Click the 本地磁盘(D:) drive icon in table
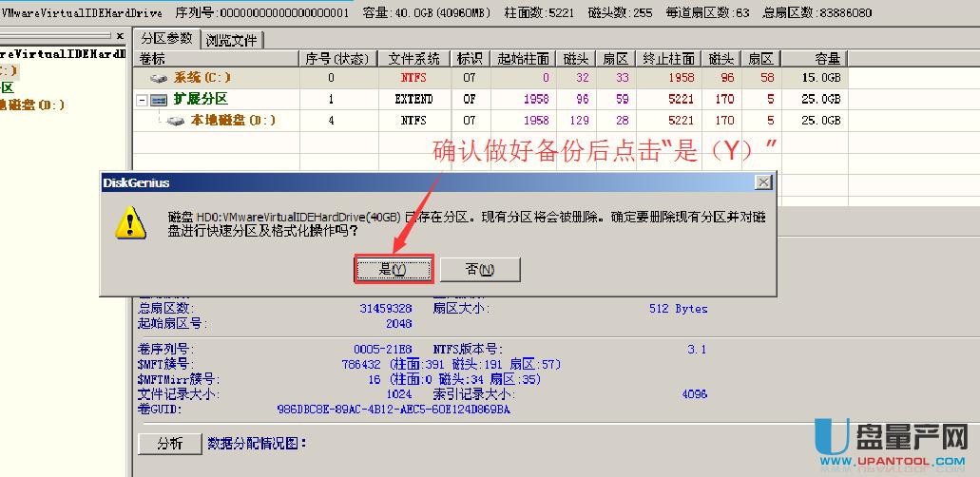 click(176, 121)
